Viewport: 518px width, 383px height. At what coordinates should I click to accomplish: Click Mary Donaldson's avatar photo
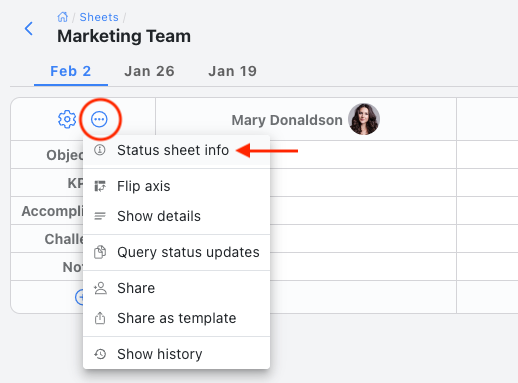click(x=364, y=119)
